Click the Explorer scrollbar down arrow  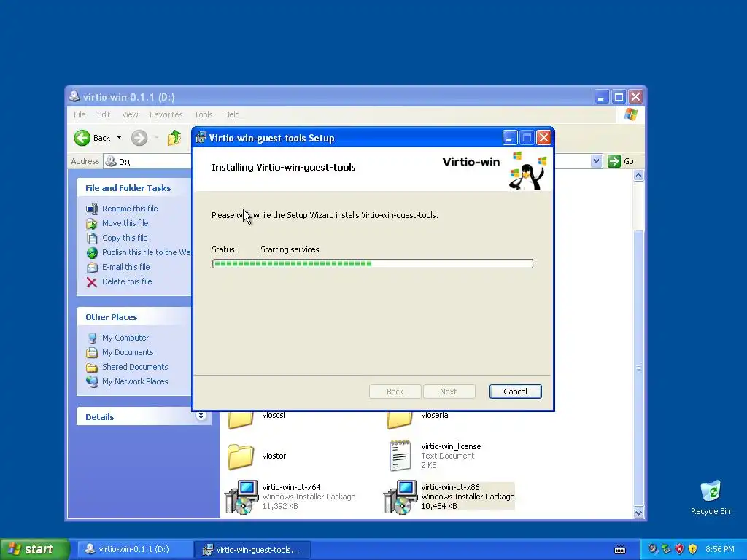click(638, 513)
